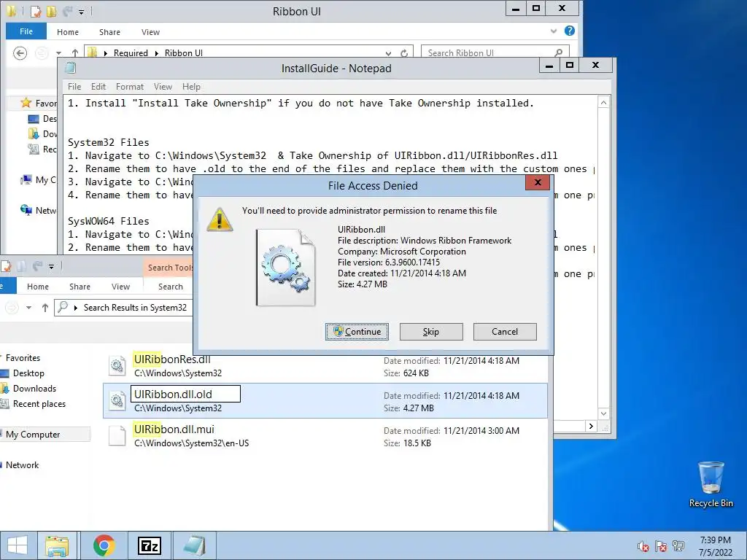747x560 pixels.
Task: Click the large DLL gears file icon
Action: (x=286, y=267)
